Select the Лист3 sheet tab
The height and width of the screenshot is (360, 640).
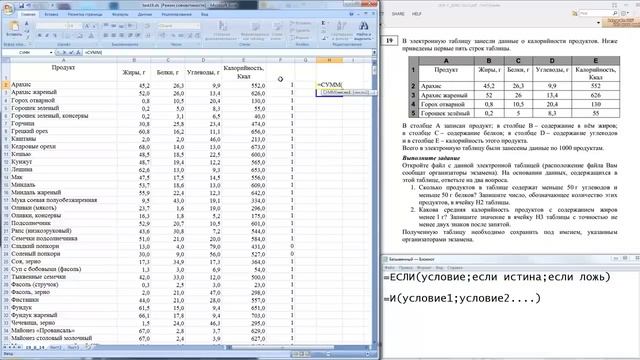click(x=73, y=347)
